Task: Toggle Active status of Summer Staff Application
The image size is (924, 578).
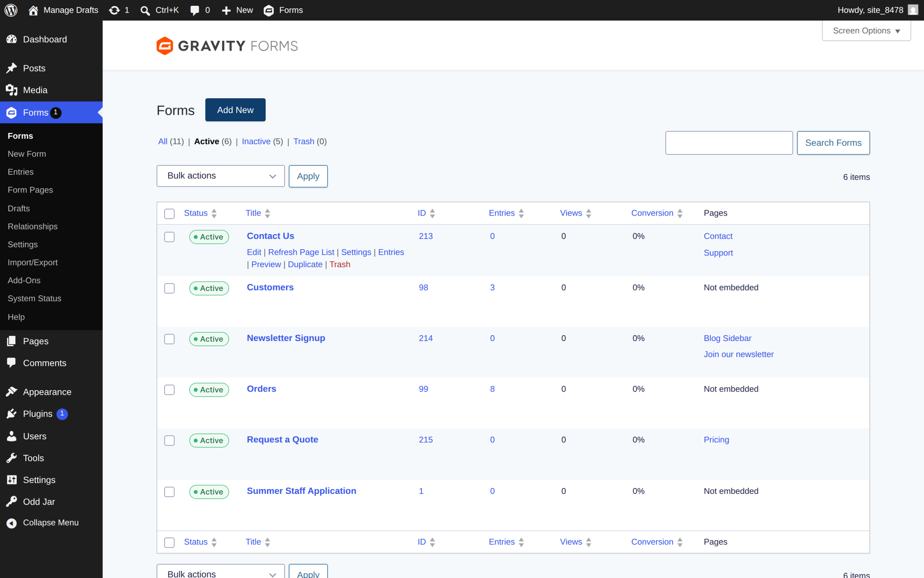Action: (209, 492)
